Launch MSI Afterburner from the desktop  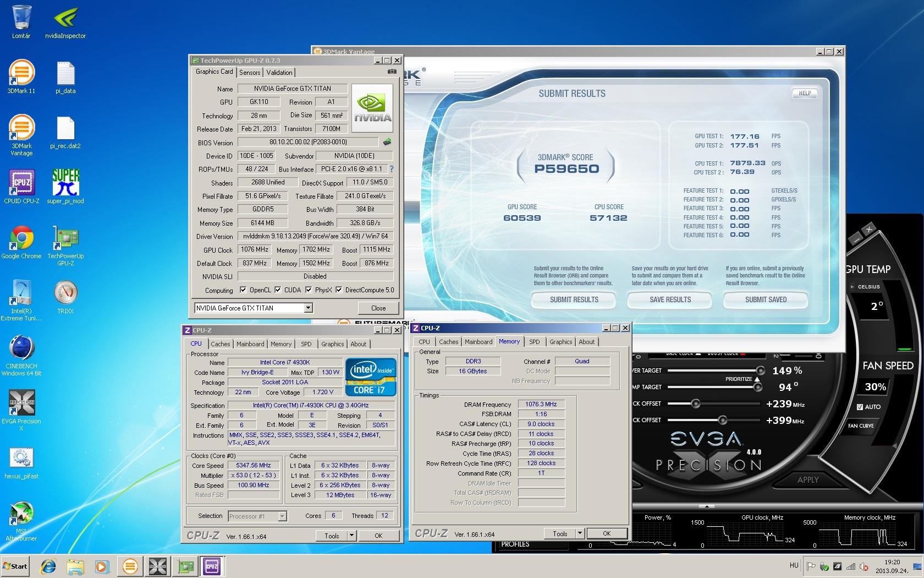tap(21, 521)
